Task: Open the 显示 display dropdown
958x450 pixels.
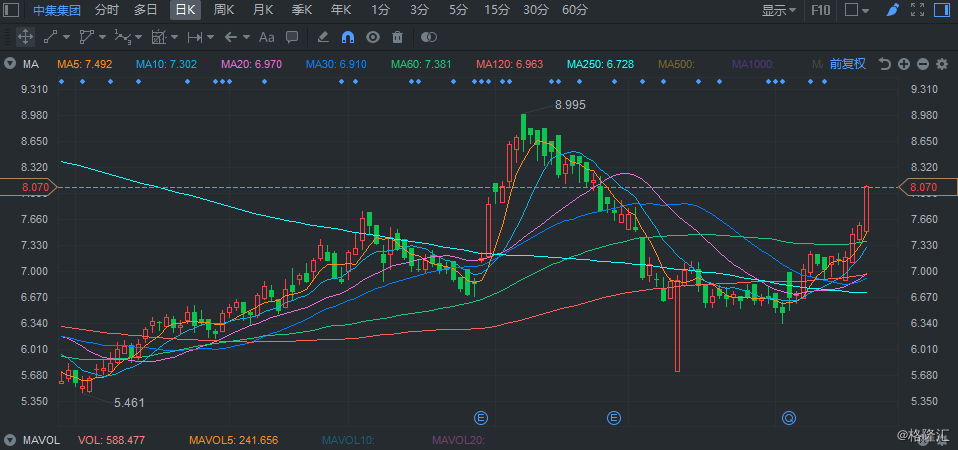Action: [779, 10]
